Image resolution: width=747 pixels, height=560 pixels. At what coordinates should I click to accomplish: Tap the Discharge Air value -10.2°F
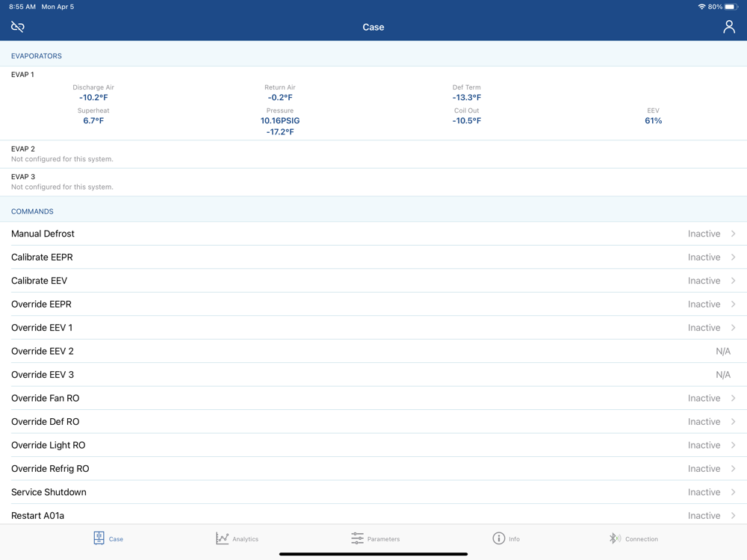pyautogui.click(x=93, y=98)
